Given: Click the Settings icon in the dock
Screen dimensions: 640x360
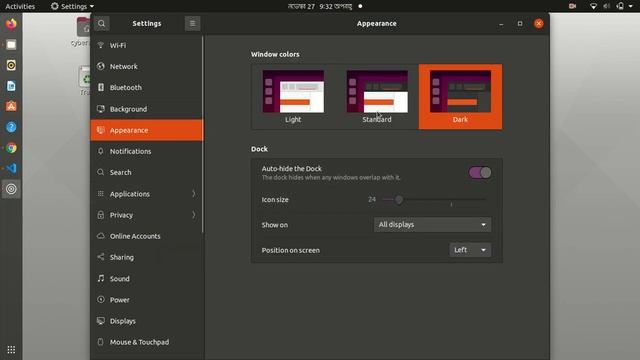Looking at the screenshot, I should [11, 189].
